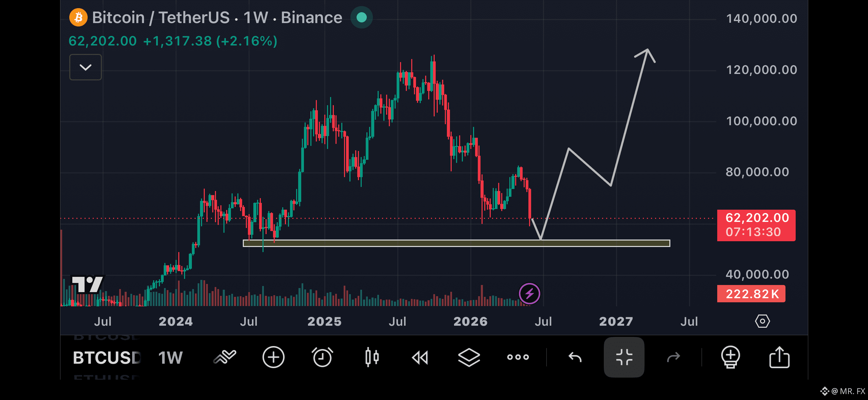The height and width of the screenshot is (400, 868).
Task: Click the 62,202.00 current price label
Action: [757, 218]
